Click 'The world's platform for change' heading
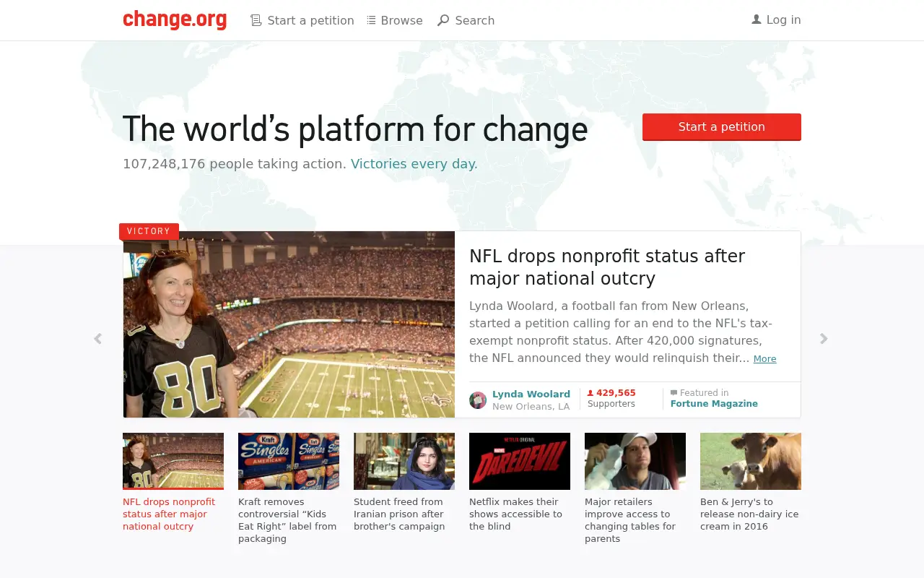The width and height of the screenshot is (924, 578). click(355, 130)
